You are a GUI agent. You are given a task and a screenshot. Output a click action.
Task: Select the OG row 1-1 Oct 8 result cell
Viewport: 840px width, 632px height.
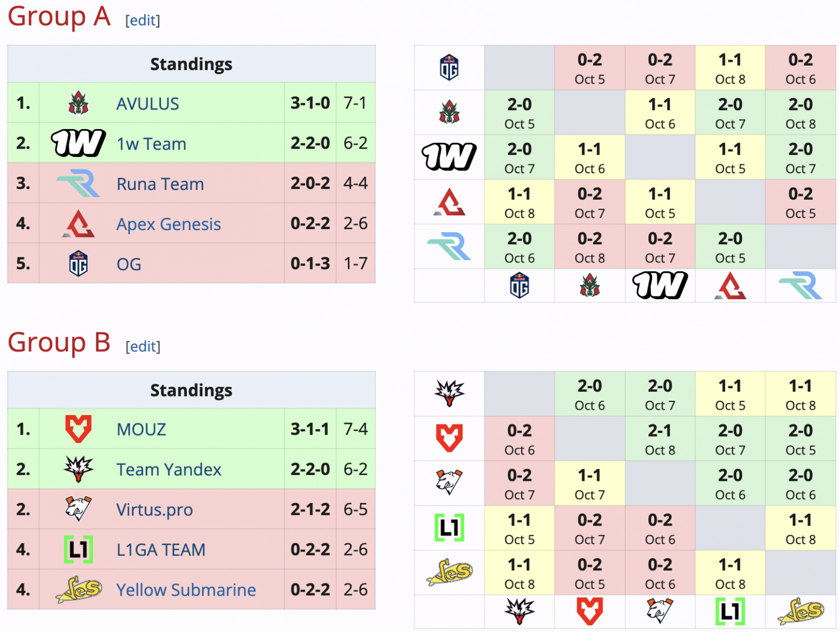click(729, 68)
